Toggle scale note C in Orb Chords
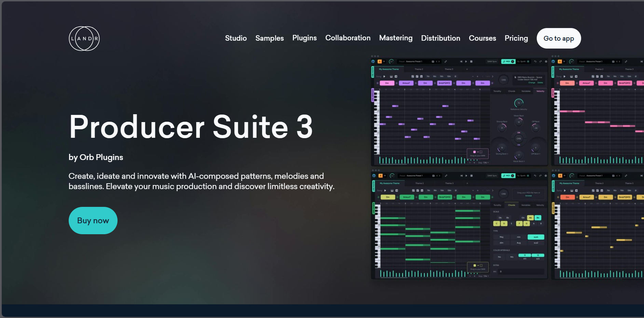 coord(496,224)
